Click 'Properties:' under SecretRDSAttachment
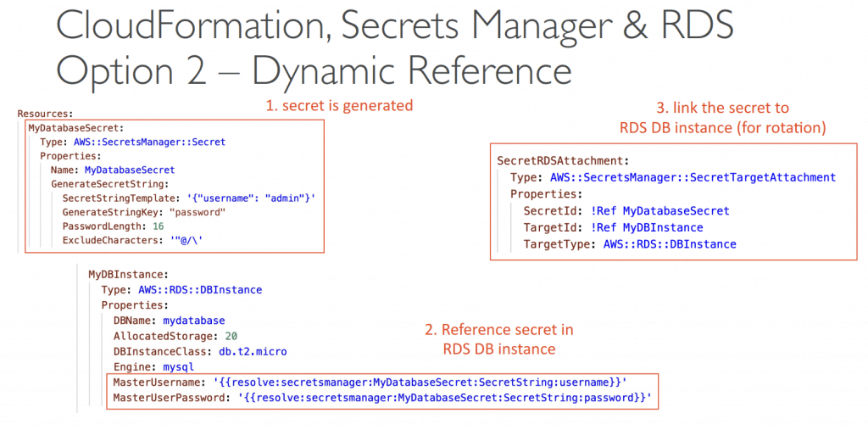Screen dimensions: 868x430 tap(546, 194)
